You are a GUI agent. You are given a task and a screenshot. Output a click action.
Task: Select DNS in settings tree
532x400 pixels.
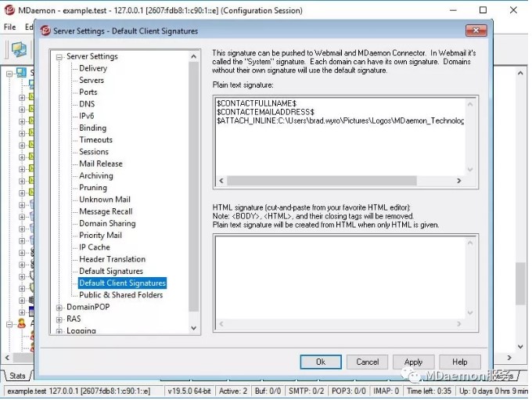click(87, 104)
